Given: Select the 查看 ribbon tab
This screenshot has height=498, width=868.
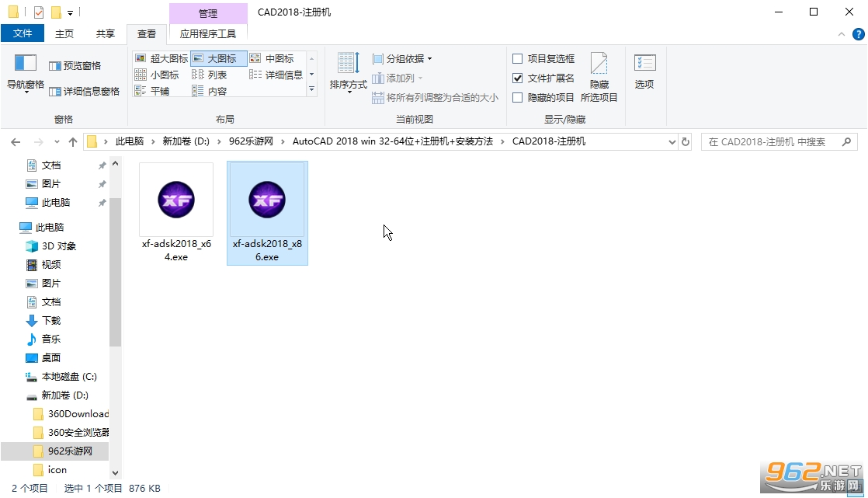Looking at the screenshot, I should click(x=147, y=33).
